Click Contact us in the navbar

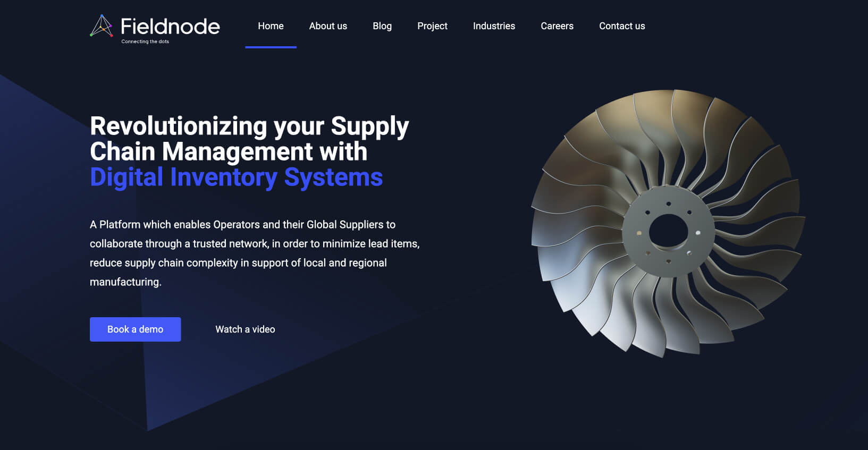coord(622,26)
